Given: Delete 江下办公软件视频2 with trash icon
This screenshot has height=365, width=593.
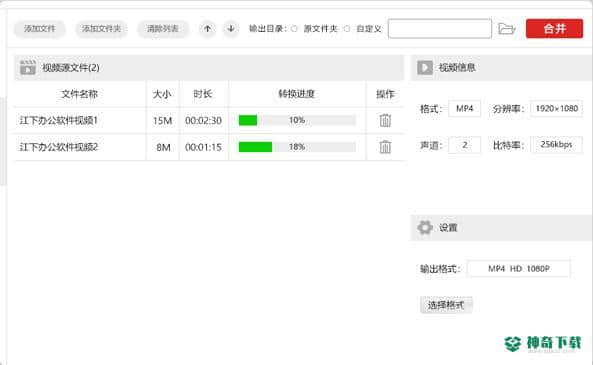Looking at the screenshot, I should pyautogui.click(x=385, y=147).
